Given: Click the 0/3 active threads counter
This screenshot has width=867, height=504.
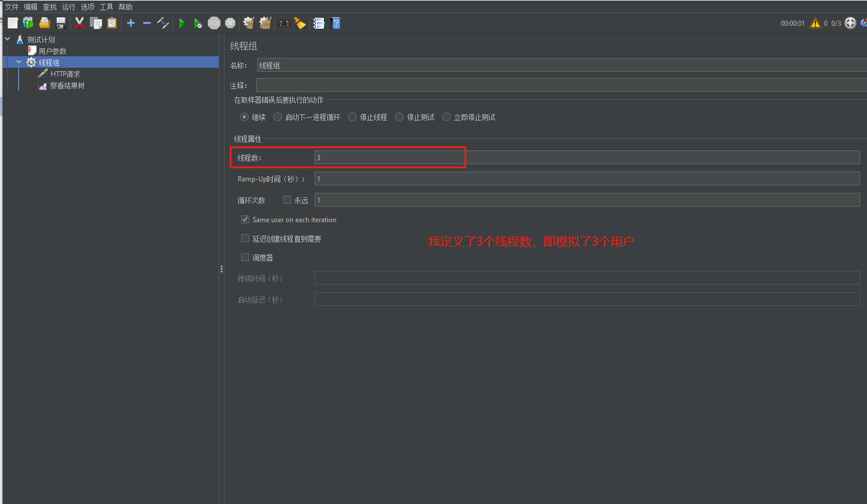Looking at the screenshot, I should 836,24.
